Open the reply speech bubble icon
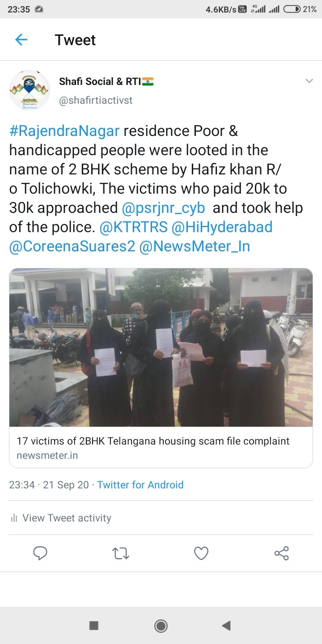This screenshot has width=322, height=644. (40, 554)
